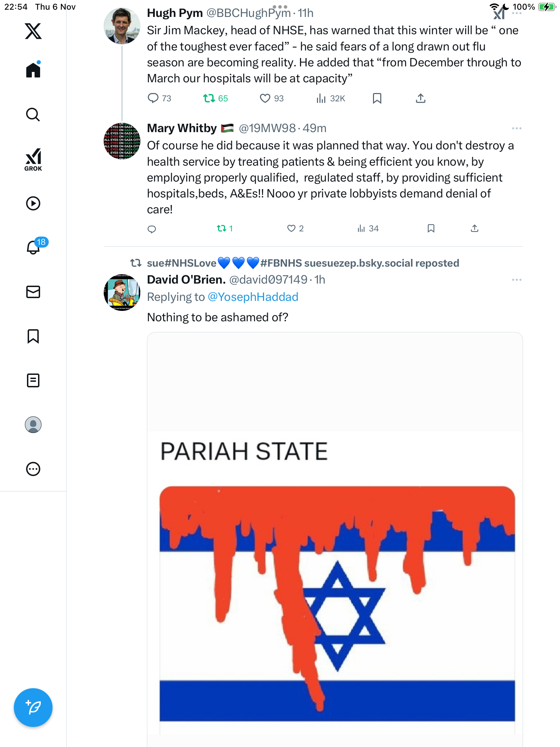Open Lists icon in the sidebar
Screen dimensions: 560x747
(x=33, y=380)
